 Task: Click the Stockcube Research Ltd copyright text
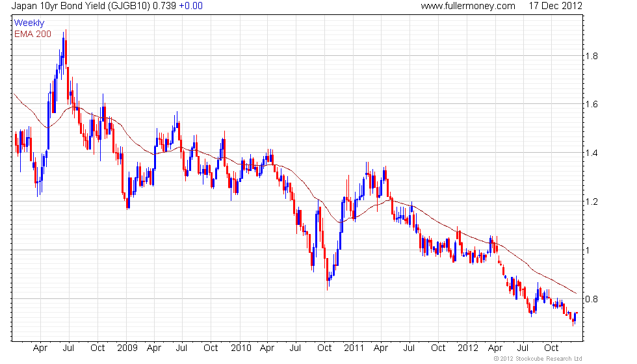pyautogui.click(x=538, y=359)
